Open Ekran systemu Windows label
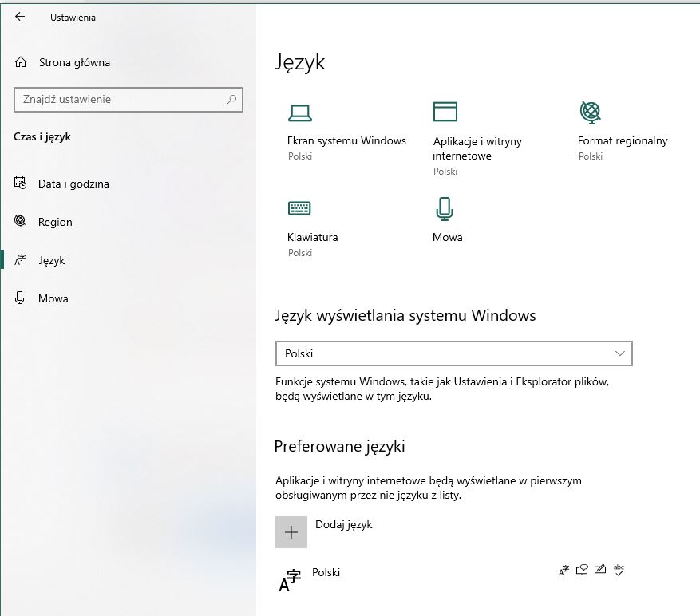 coord(346,140)
